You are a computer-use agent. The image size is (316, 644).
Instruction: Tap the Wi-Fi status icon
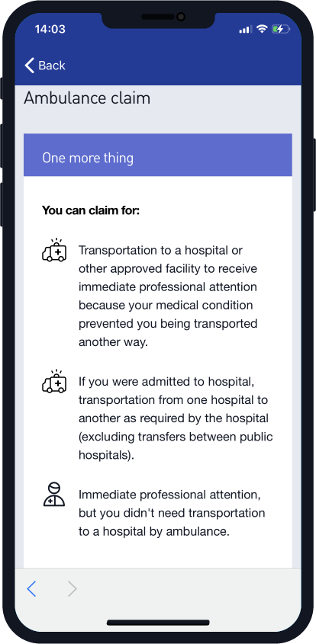point(261,29)
